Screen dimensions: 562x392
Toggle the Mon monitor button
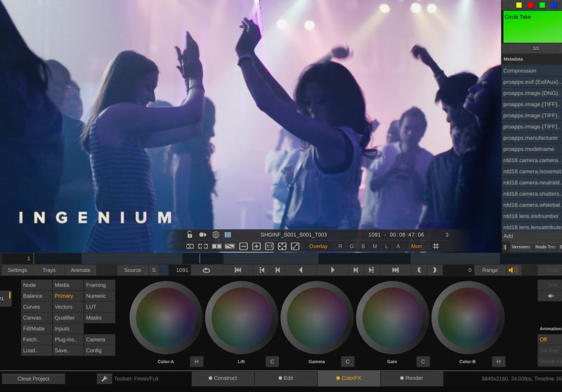pos(416,247)
